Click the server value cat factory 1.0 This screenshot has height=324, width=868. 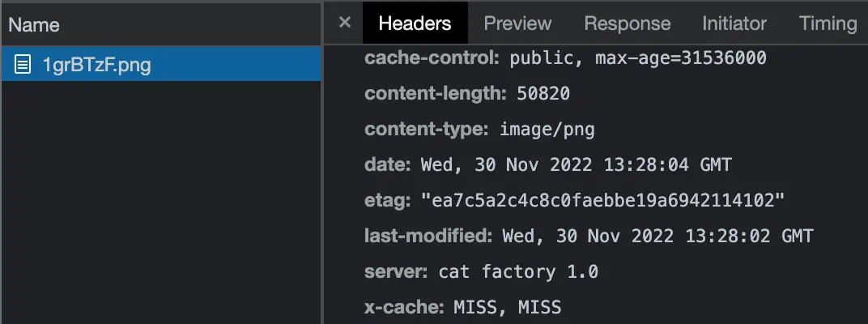coord(518,272)
